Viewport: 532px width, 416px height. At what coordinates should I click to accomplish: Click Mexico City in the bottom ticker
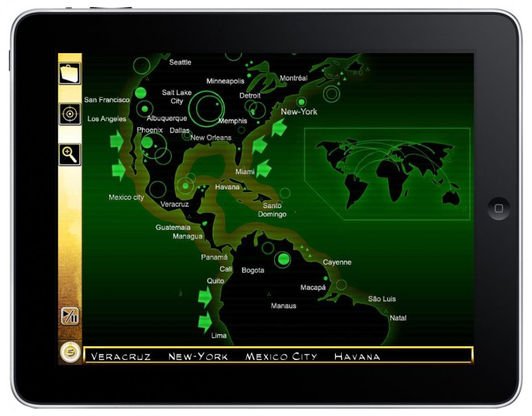point(280,356)
